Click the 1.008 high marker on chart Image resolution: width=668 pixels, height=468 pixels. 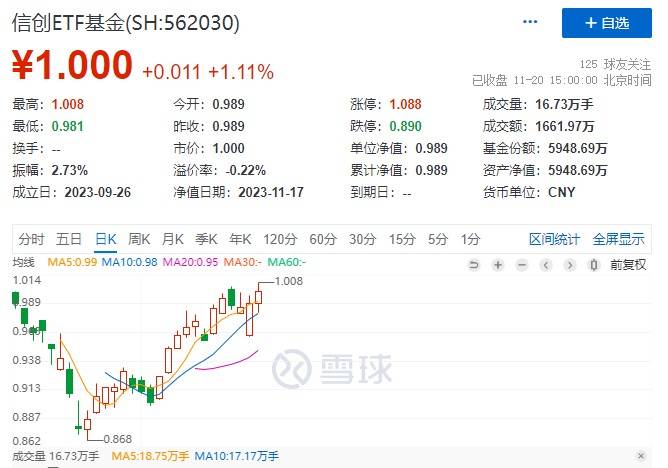pyautogui.click(x=289, y=281)
